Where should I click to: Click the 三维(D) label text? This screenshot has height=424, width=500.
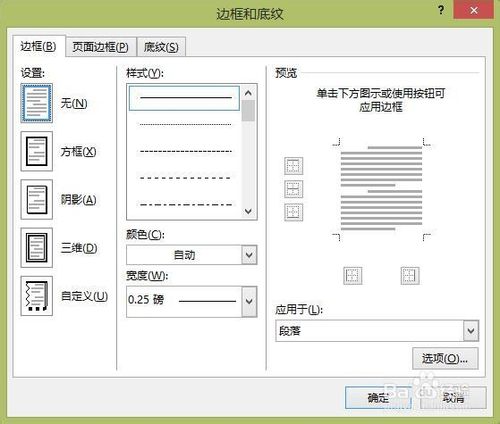tap(79, 248)
